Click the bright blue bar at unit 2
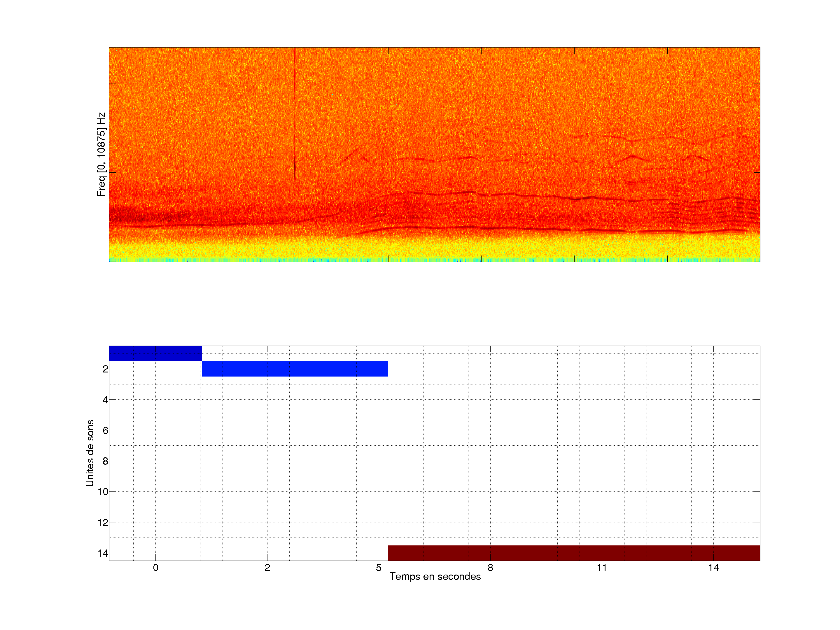The width and height of the screenshot is (840, 630). click(x=295, y=369)
